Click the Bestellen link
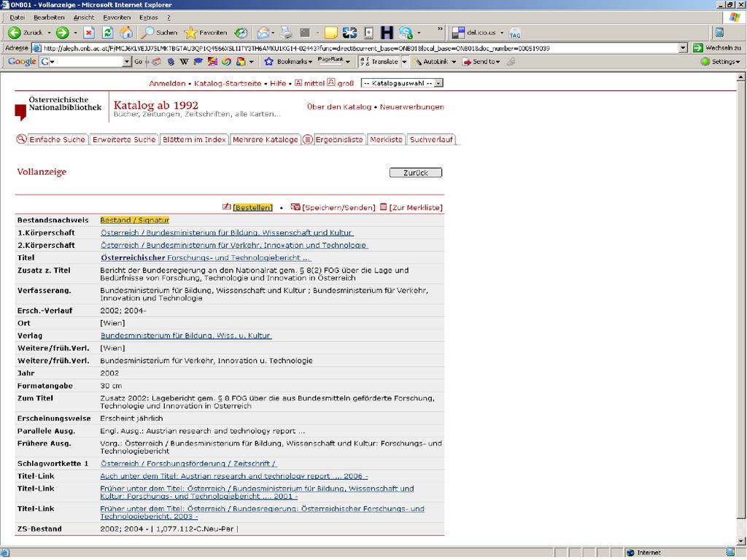 [x=252, y=208]
